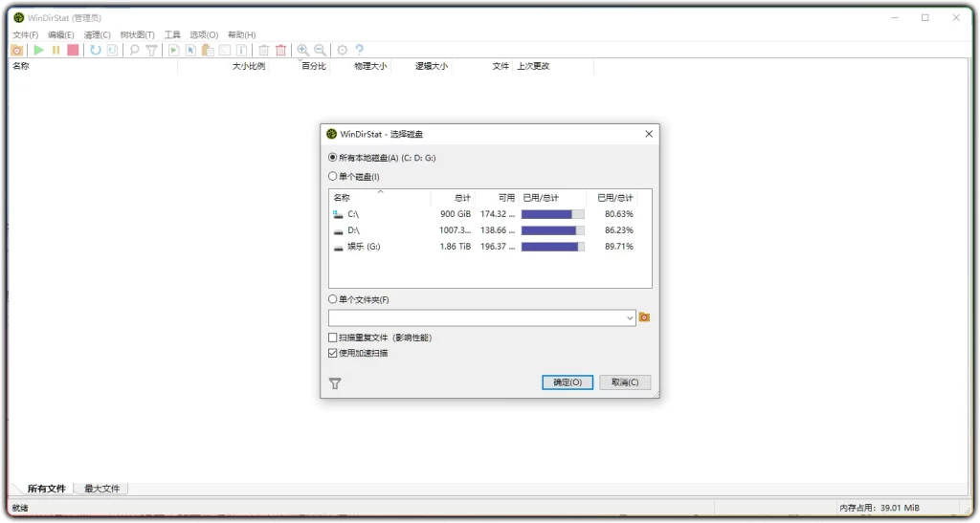Enable 扫描重复文件 checkbox
The image size is (980, 523).
(332, 338)
